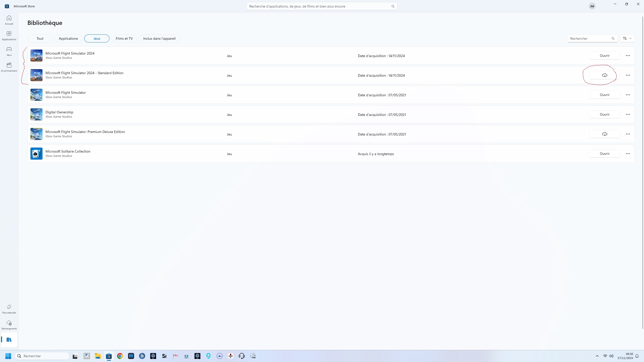644x362 pixels.
Task: Open the Windows Start menu
Action: pyautogui.click(x=8, y=356)
